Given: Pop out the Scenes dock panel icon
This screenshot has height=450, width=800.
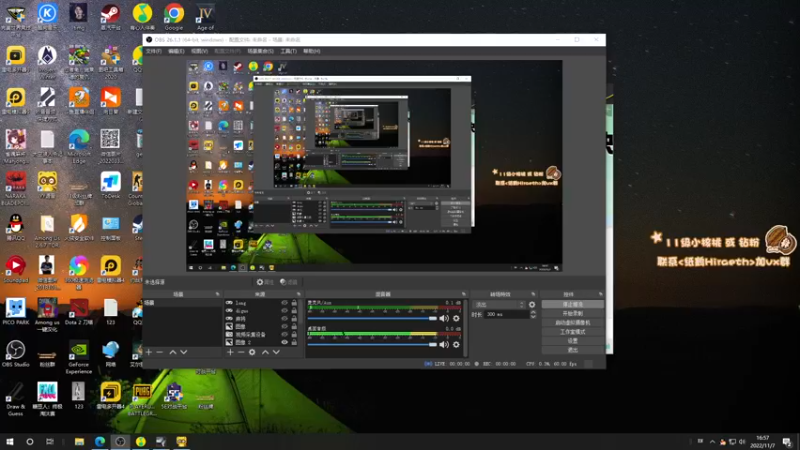Looking at the screenshot, I should tap(217, 294).
